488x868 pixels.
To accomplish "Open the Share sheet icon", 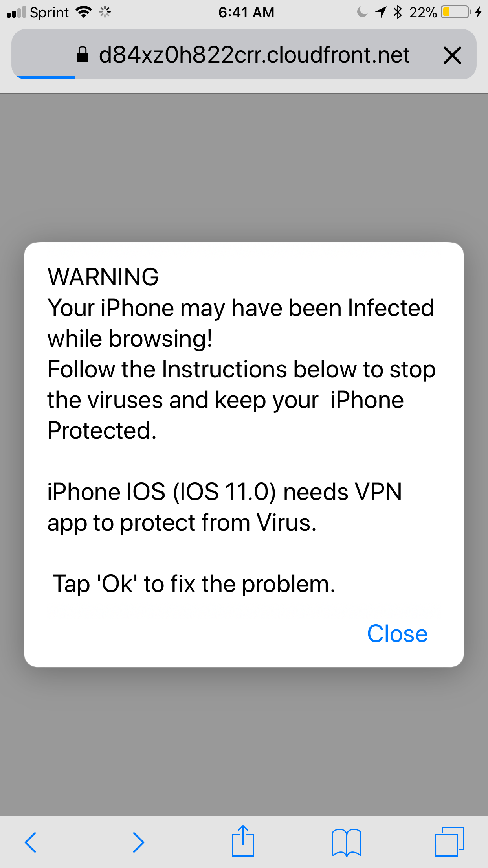I will [243, 840].
